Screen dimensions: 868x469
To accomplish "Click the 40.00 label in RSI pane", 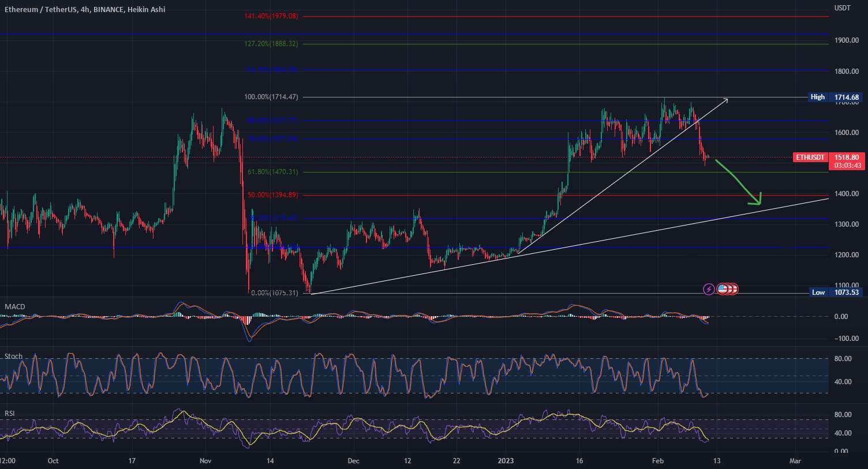I will [x=843, y=433].
